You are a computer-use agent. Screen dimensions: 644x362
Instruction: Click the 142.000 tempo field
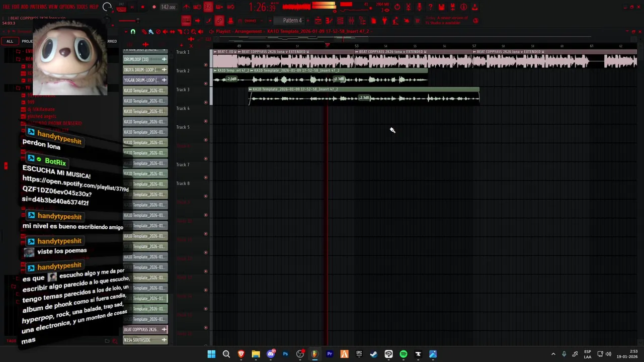[168, 7]
